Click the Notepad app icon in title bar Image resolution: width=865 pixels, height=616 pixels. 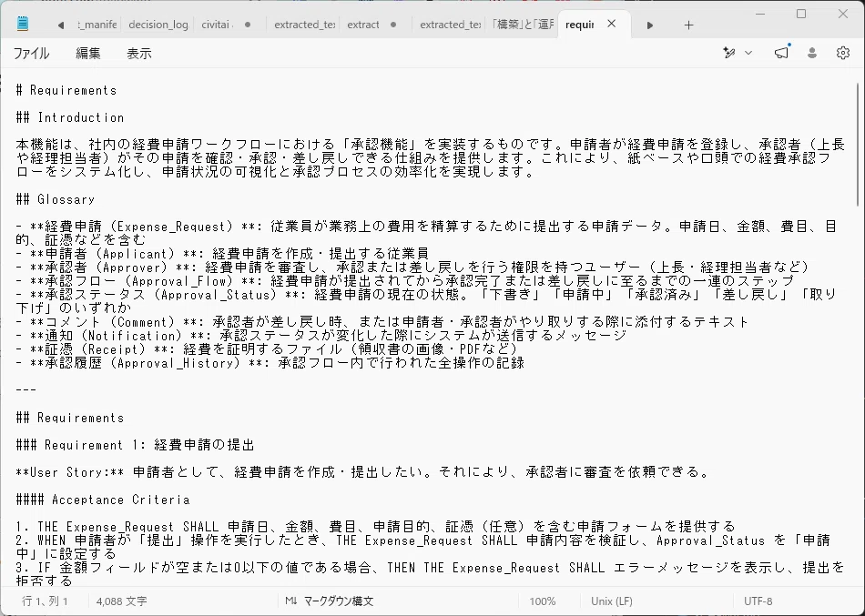click(x=23, y=24)
